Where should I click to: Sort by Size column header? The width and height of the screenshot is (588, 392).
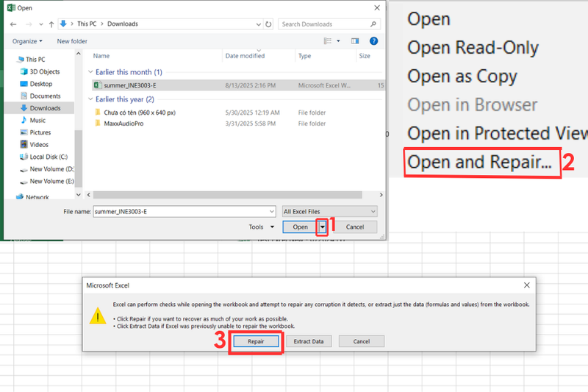[365, 56]
